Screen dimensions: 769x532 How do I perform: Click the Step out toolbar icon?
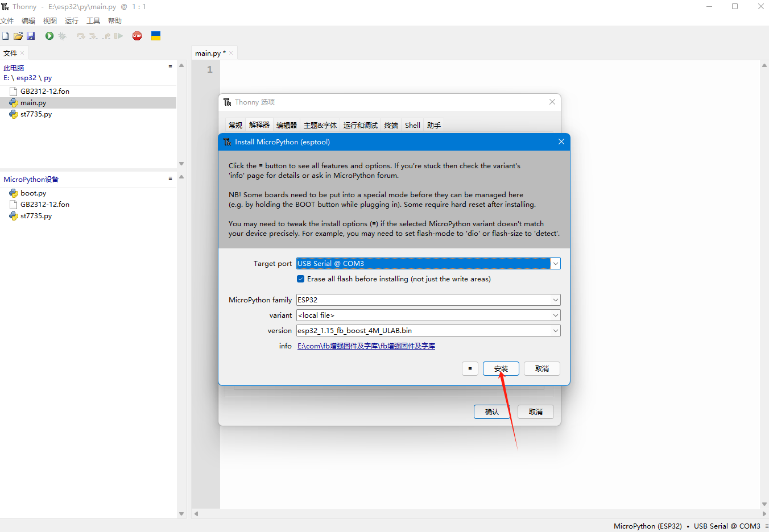(x=106, y=36)
